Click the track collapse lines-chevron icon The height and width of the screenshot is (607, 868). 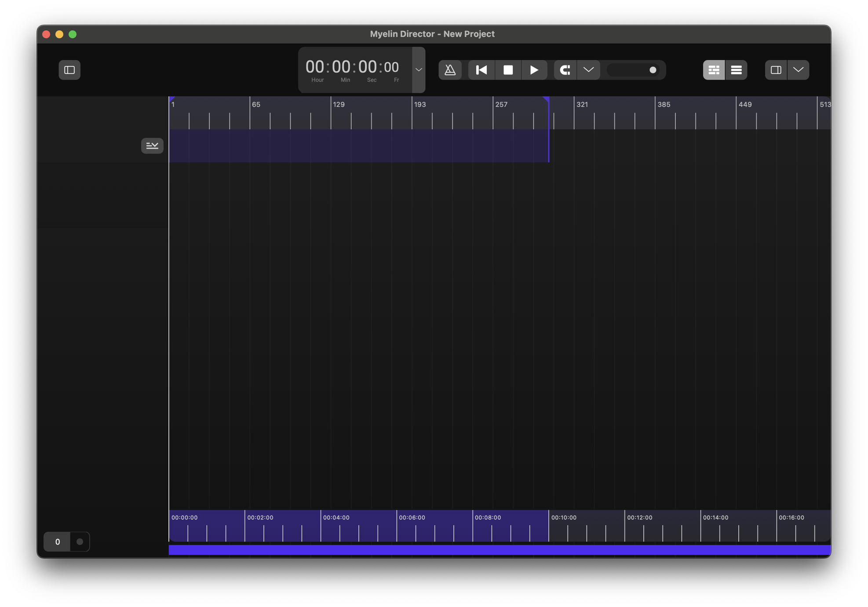[152, 146]
